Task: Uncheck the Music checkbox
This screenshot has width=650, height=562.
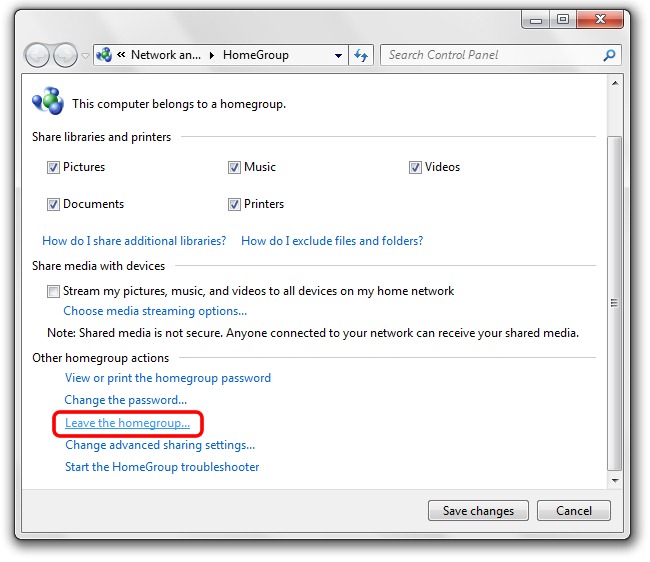Action: (234, 167)
